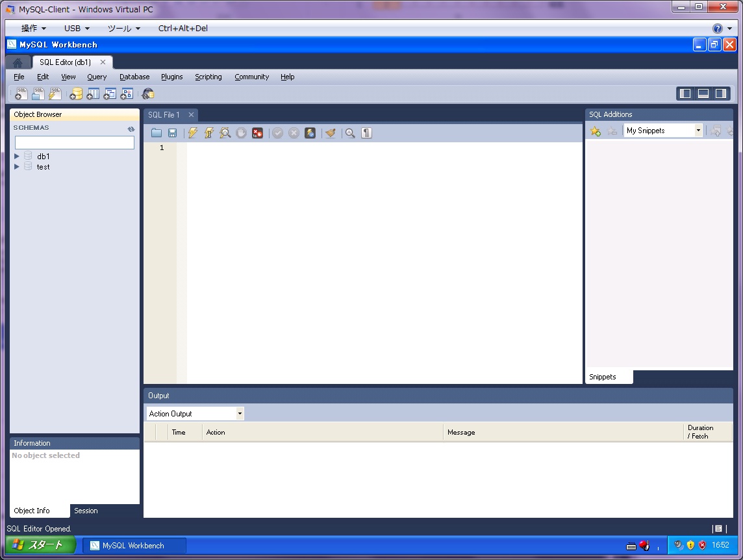Open the Home screen tab icon
This screenshot has width=743, height=560.
click(18, 62)
